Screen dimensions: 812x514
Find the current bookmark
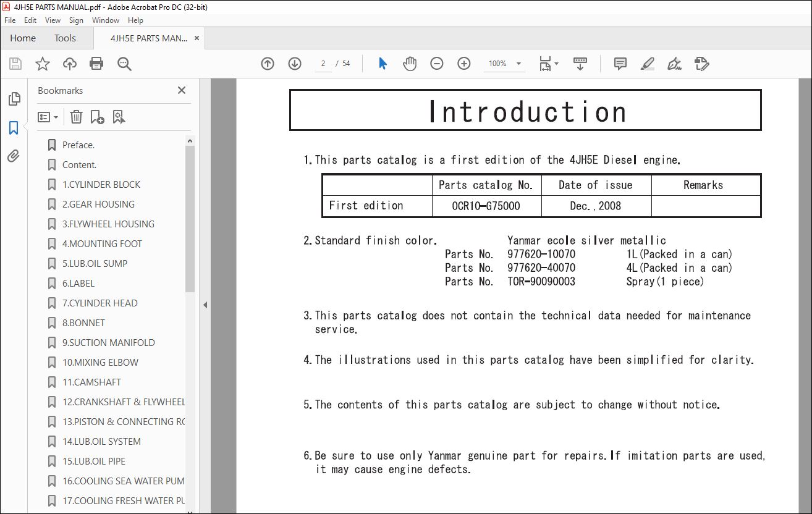[119, 117]
